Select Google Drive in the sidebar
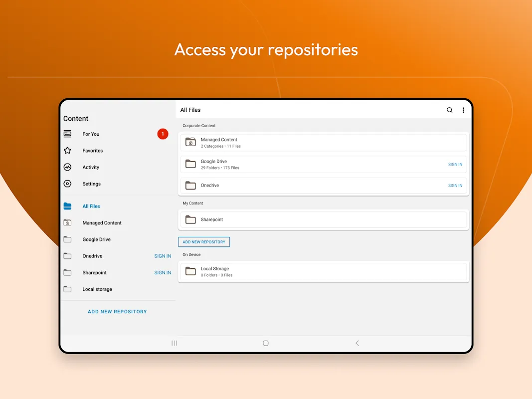This screenshot has height=399, width=532. [x=118, y=239]
